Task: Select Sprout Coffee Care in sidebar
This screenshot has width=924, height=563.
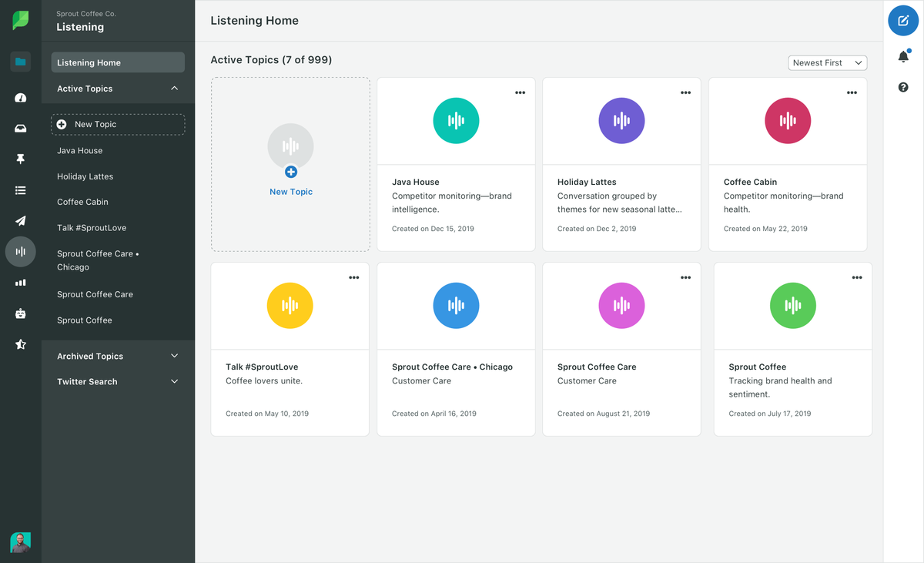Action: pos(95,294)
